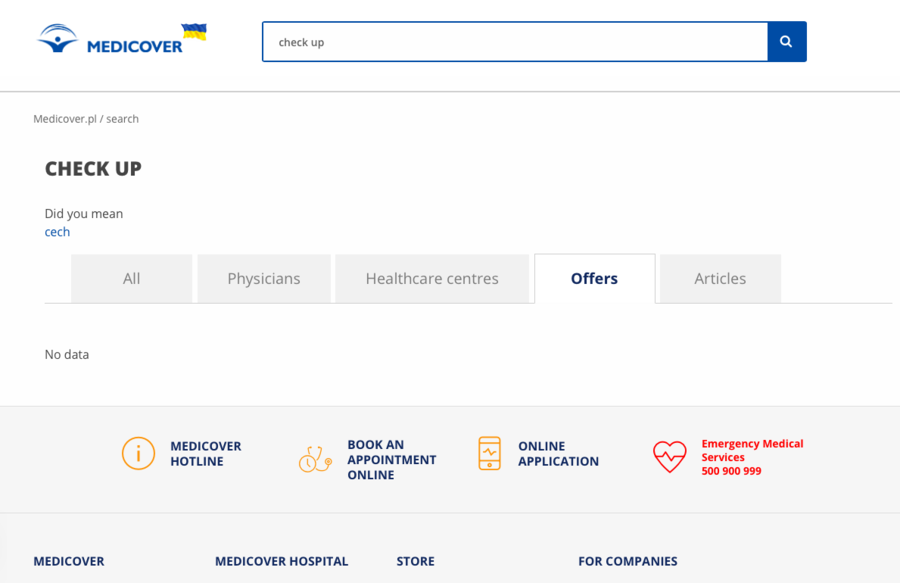Viewport: 900px width, 583px height.
Task: Click the stethoscope appointment icon
Action: pos(315,459)
